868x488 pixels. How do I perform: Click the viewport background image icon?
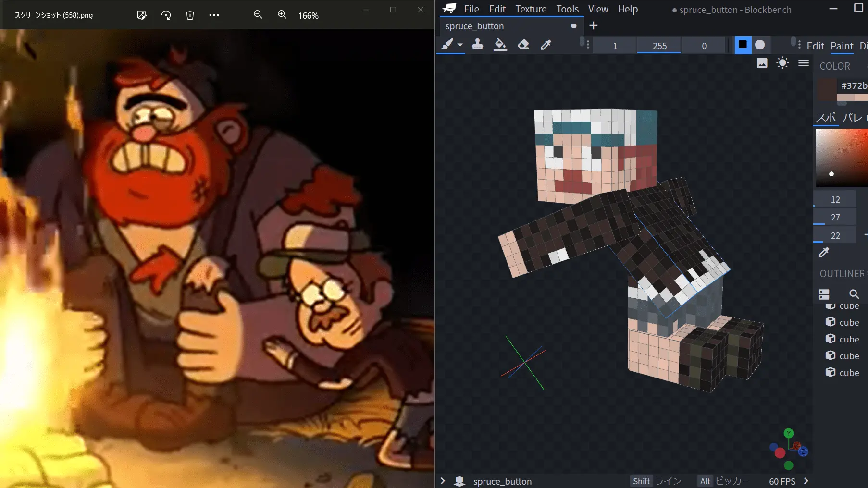(x=762, y=63)
